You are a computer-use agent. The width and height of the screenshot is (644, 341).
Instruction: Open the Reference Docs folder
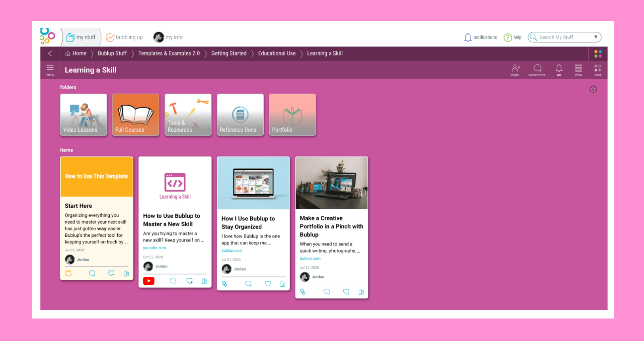[240, 115]
